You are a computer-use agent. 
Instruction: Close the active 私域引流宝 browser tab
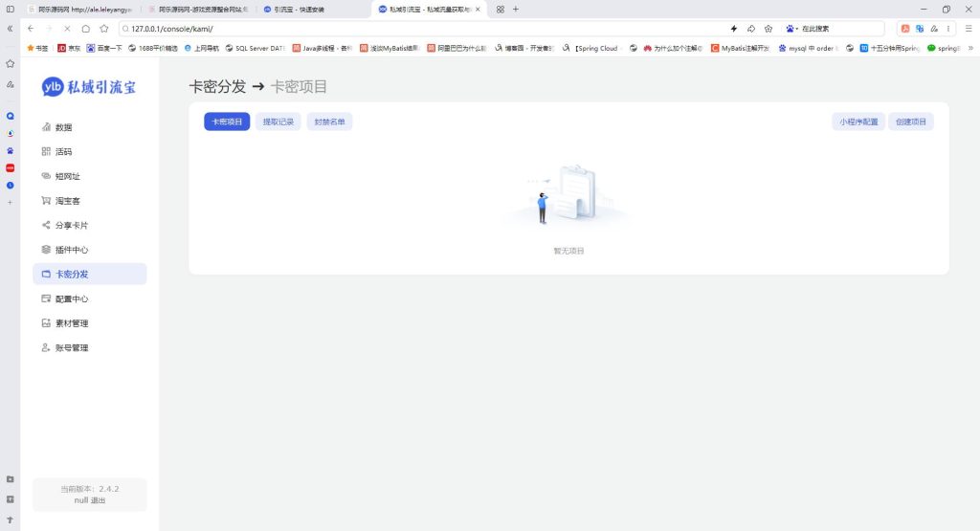(478, 10)
